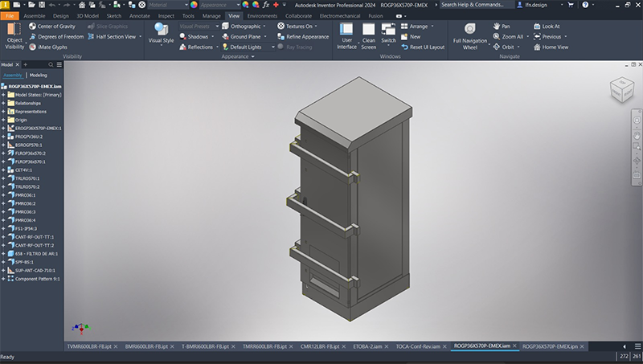
Task: Open the Default Lights dropdown
Action: 248,47
